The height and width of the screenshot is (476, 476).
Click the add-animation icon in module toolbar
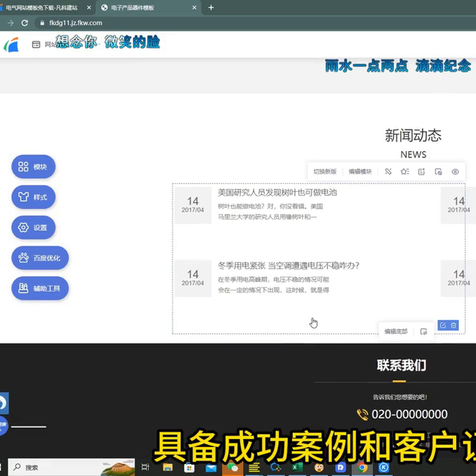422,172
